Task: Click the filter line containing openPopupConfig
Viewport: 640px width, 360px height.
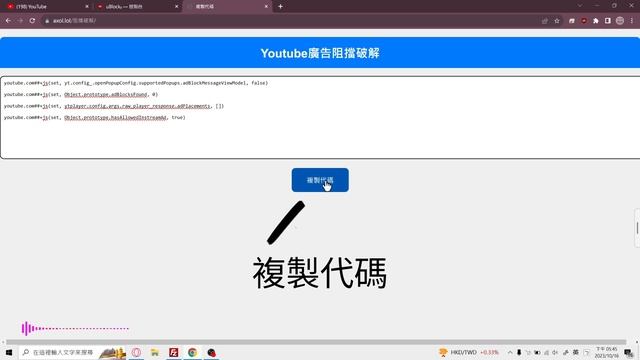Action: pyautogui.click(x=136, y=83)
